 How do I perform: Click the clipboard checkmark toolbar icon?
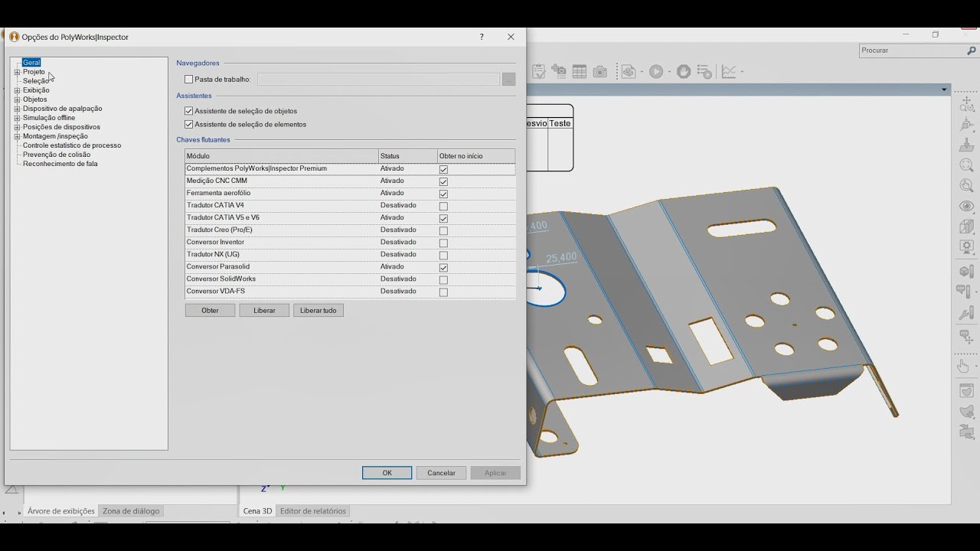[539, 71]
